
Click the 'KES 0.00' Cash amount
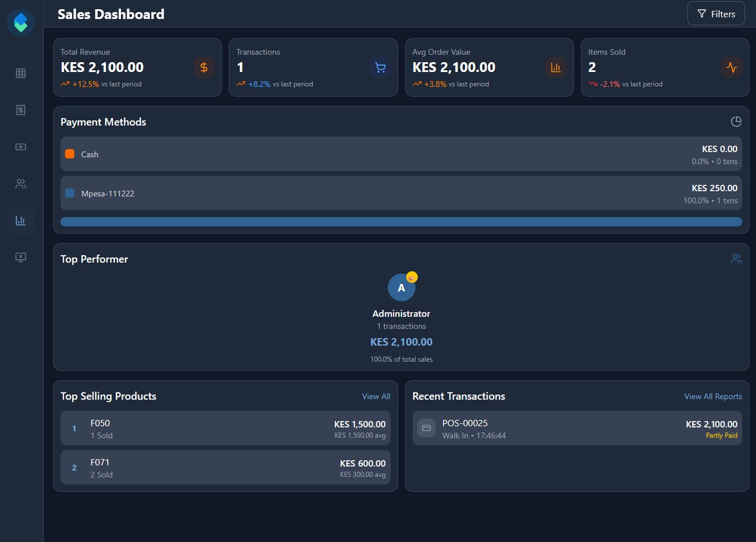click(x=719, y=149)
